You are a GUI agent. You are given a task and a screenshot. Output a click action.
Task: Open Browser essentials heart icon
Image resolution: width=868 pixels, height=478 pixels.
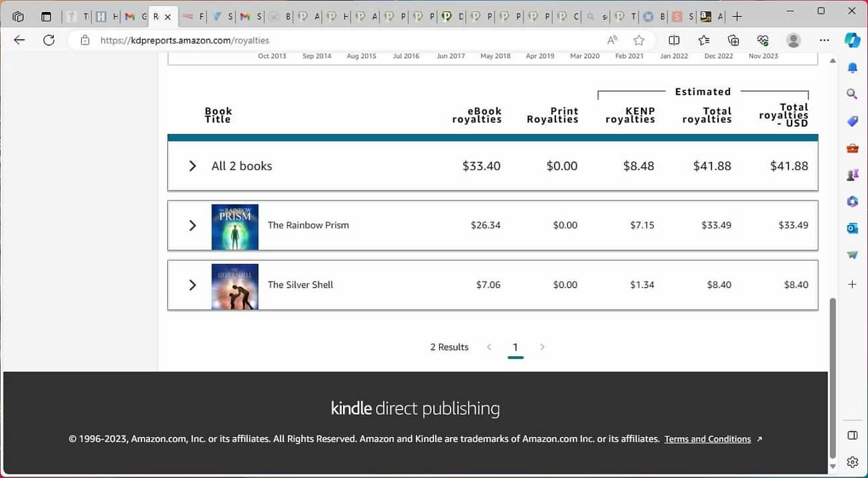[762, 40]
